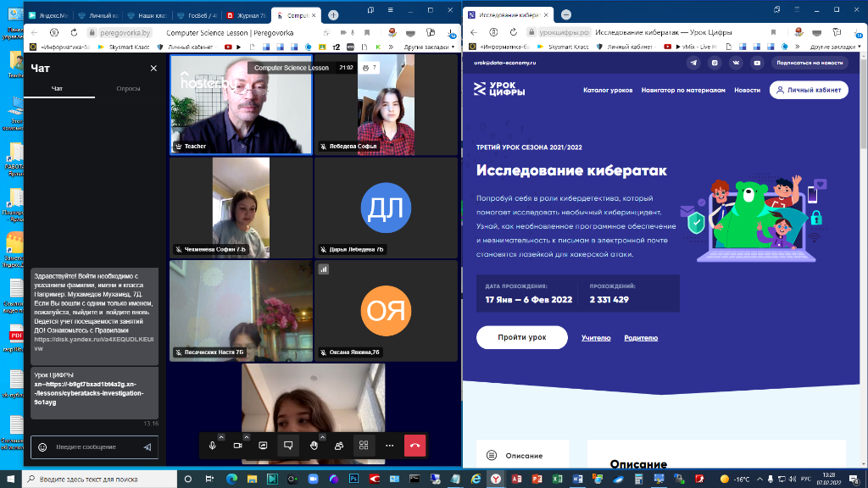The height and width of the screenshot is (488, 868).
Task: Expand Другие закладки dropdown in left browser
Action: (429, 47)
